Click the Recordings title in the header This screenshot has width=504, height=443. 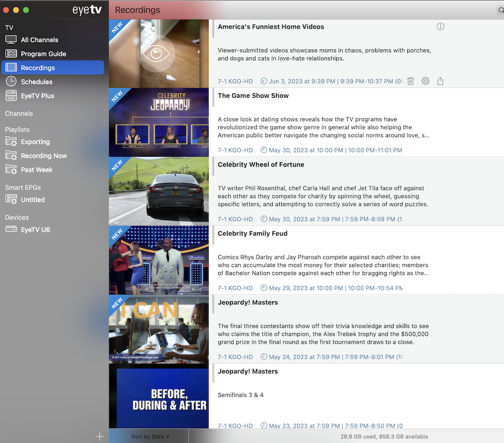(137, 10)
